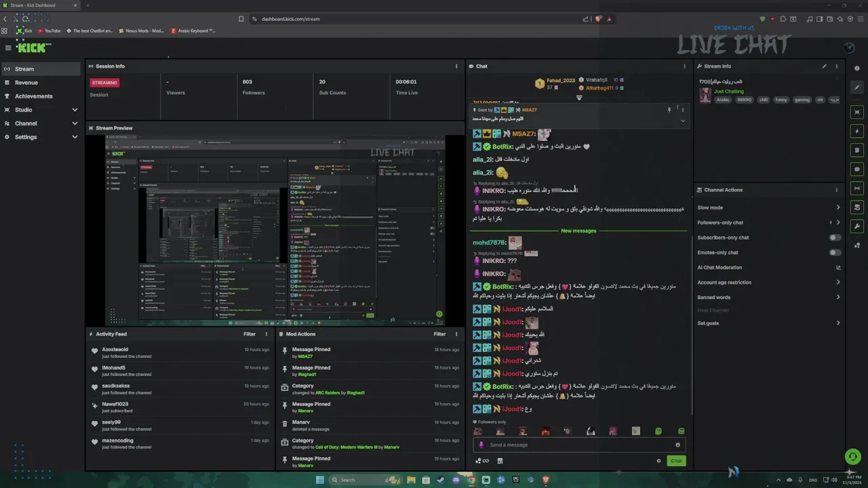
Task: Open the YouTube bookmark
Action: [50, 30]
